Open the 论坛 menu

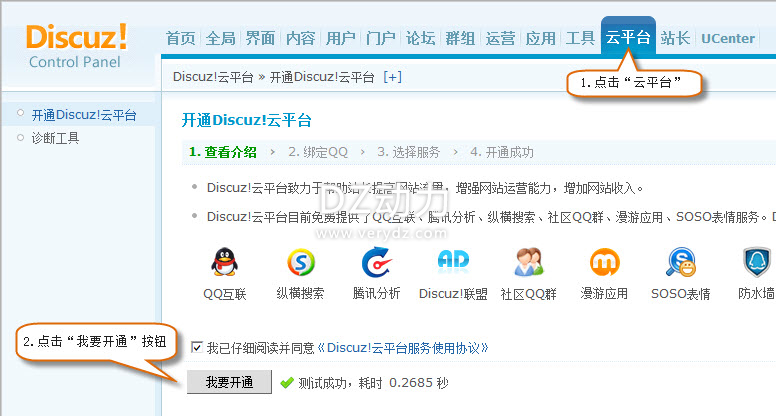click(x=421, y=38)
